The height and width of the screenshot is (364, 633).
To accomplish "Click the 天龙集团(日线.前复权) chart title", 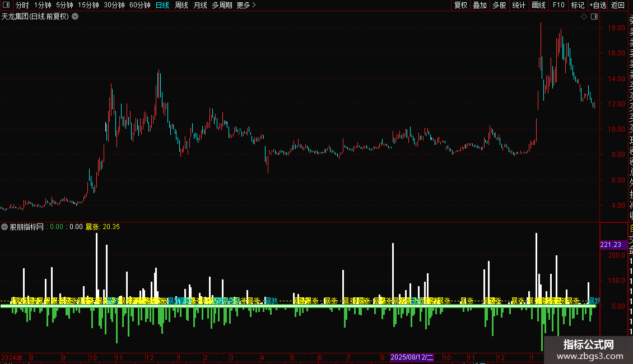I will click(35, 17).
